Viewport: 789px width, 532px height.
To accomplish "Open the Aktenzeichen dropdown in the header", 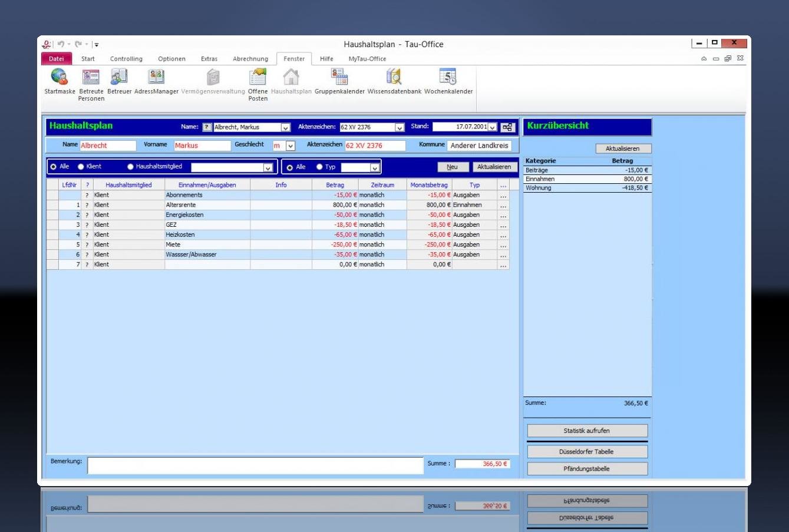I will tap(400, 127).
